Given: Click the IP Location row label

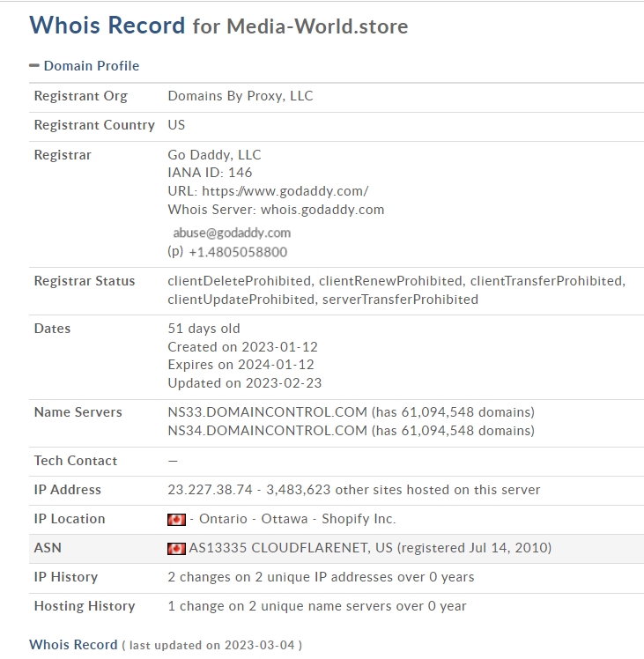Looking at the screenshot, I should coord(70,519).
